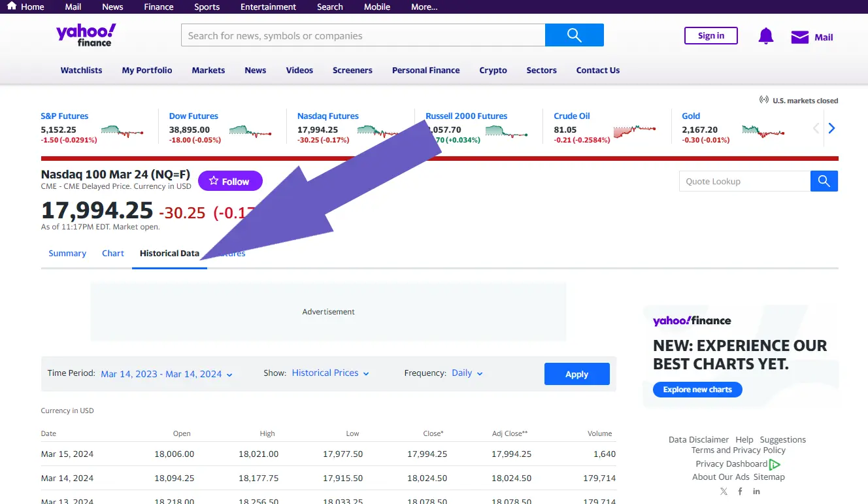The height and width of the screenshot is (504, 868).
Task: Click the Sign in button
Action: click(711, 35)
